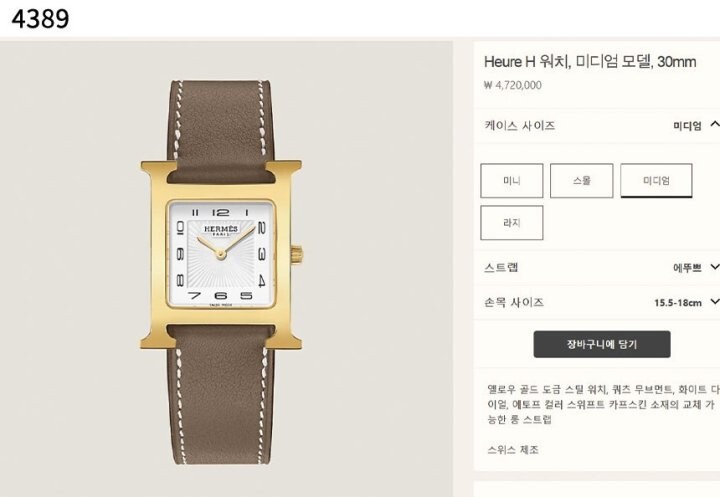
Task: Add watch to cart with 장바구니에 담기
Action: [x=602, y=344]
